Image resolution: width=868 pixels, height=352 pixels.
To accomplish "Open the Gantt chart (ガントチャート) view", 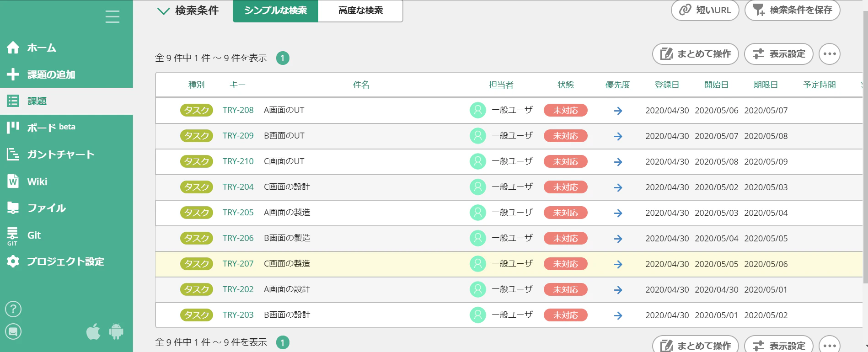I will 60,155.
